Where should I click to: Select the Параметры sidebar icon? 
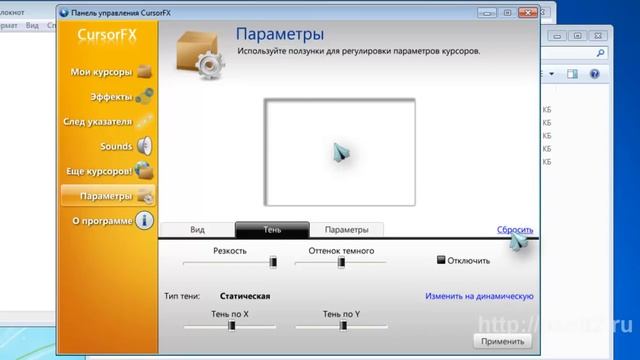(145, 196)
